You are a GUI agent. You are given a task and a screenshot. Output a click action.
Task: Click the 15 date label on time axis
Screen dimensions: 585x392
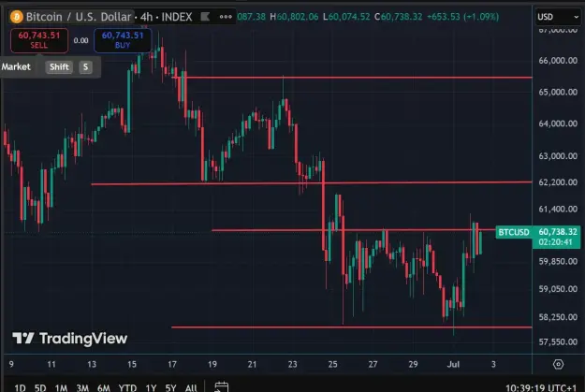(x=132, y=364)
